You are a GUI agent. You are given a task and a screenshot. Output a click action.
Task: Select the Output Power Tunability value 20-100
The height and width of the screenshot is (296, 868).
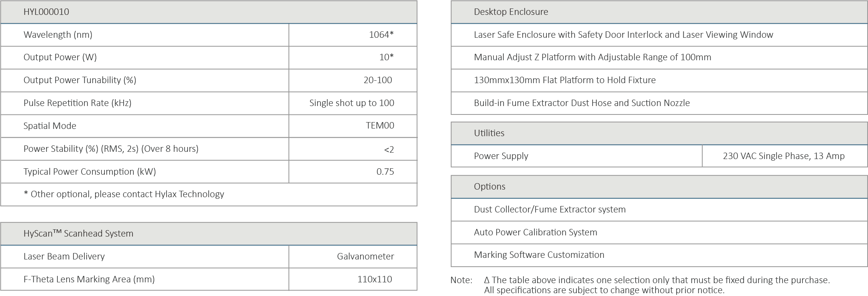click(x=377, y=80)
